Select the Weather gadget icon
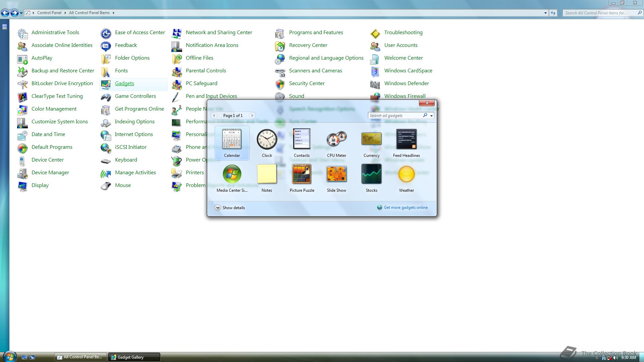The height and width of the screenshot is (362, 644). point(406,174)
